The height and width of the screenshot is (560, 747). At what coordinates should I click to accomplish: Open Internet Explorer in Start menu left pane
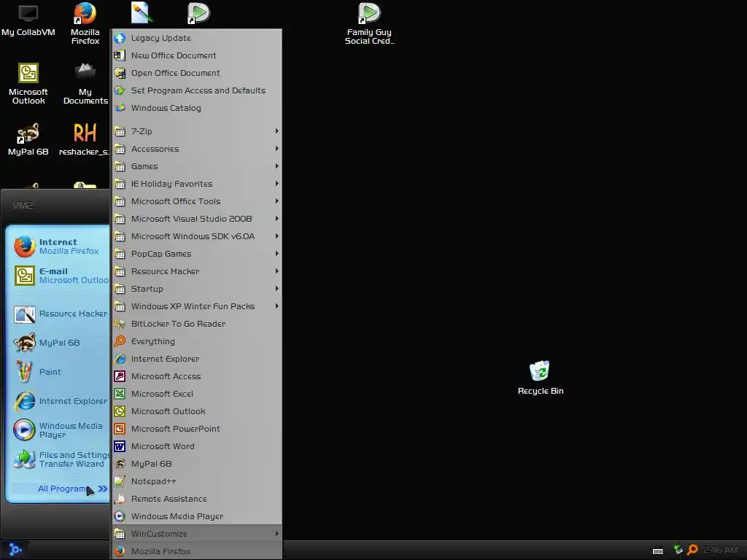point(61,402)
